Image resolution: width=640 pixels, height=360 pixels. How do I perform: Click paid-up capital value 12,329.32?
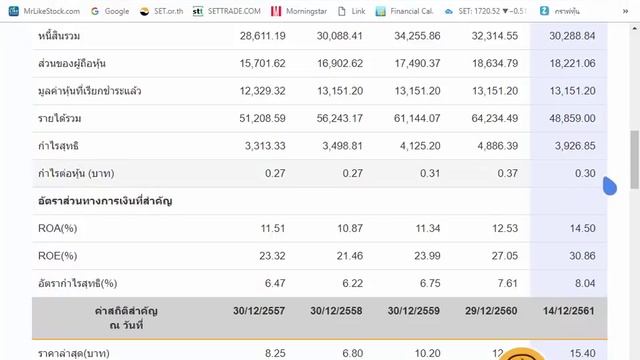tap(262, 91)
